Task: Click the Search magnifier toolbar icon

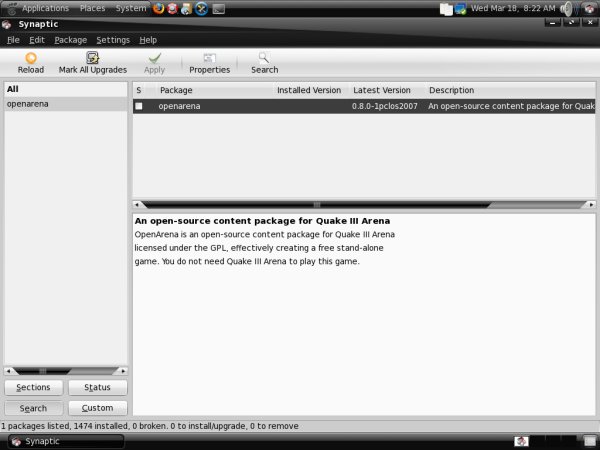Action: tap(264, 58)
